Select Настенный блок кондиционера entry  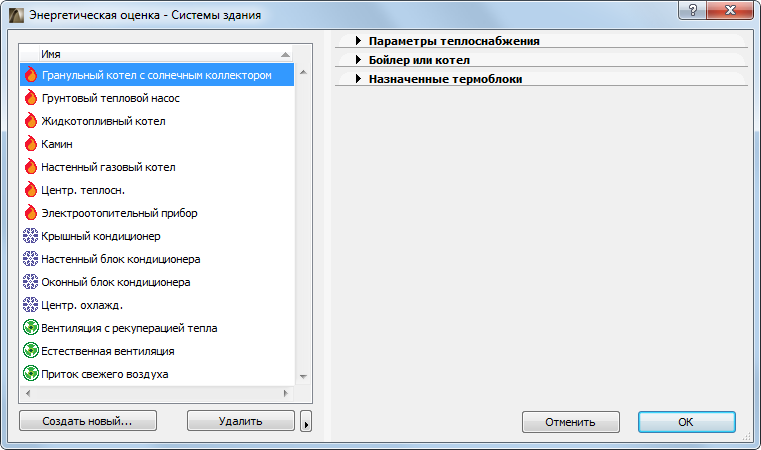click(157, 259)
